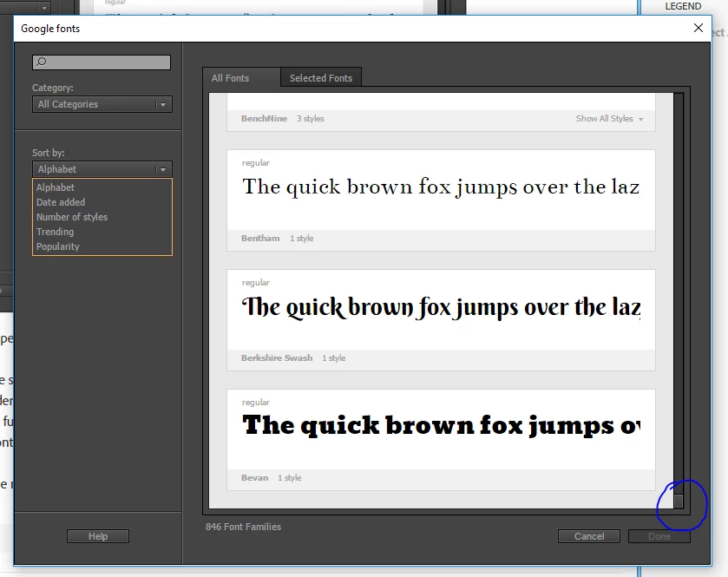
Task: Click the BenchNine font name
Action: pos(264,118)
